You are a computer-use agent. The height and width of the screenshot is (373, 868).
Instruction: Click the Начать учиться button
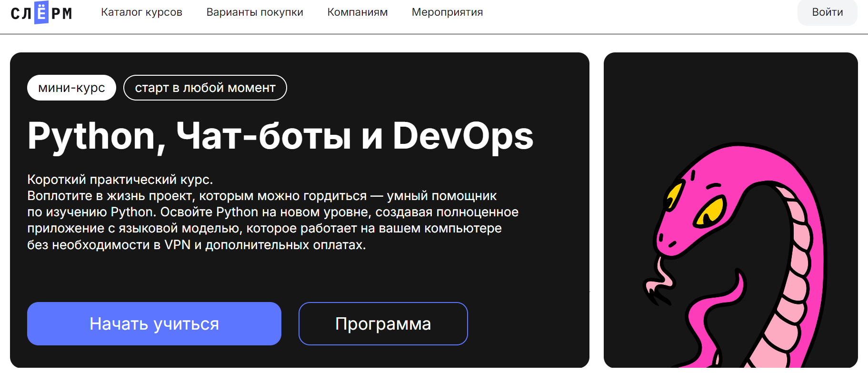tap(154, 323)
